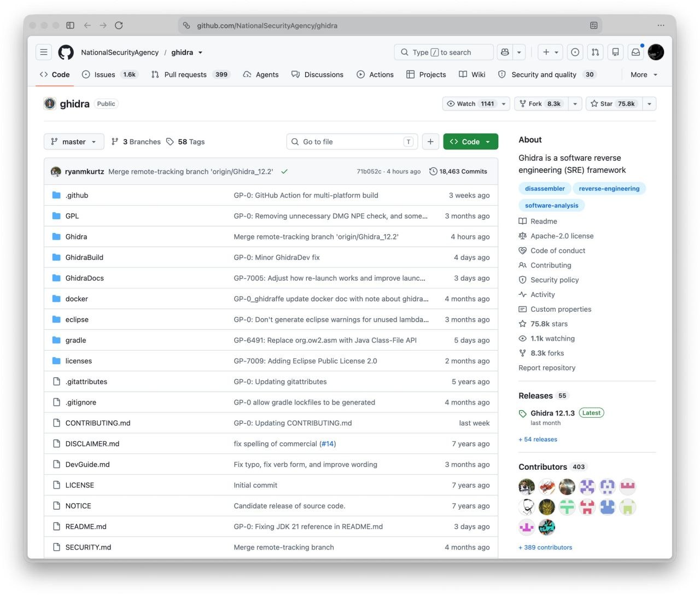
Task: Toggle the browser sidebar icon
Action: (x=70, y=25)
